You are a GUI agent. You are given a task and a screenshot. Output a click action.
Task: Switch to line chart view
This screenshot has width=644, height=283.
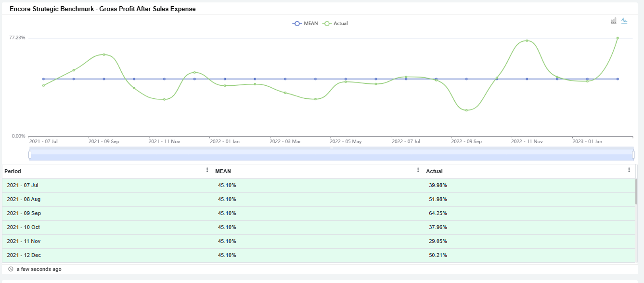pyautogui.click(x=624, y=21)
